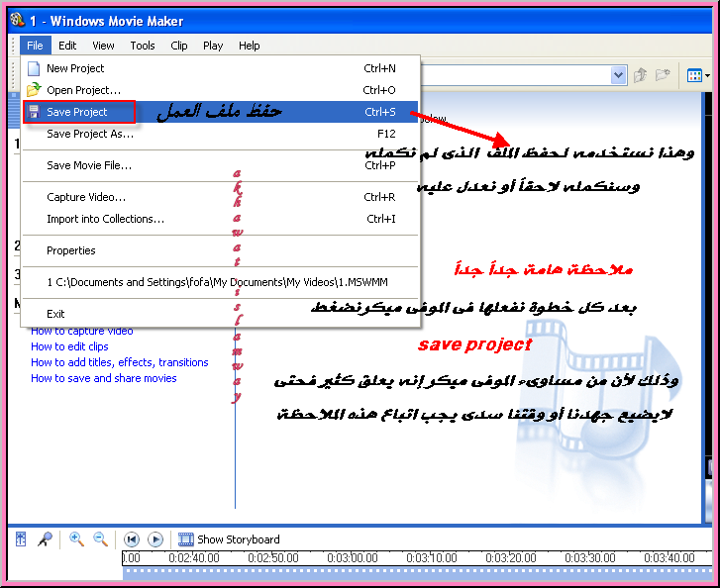The image size is (720, 588).
Task: Choose Open Project... menu entry
Action: pos(221,90)
